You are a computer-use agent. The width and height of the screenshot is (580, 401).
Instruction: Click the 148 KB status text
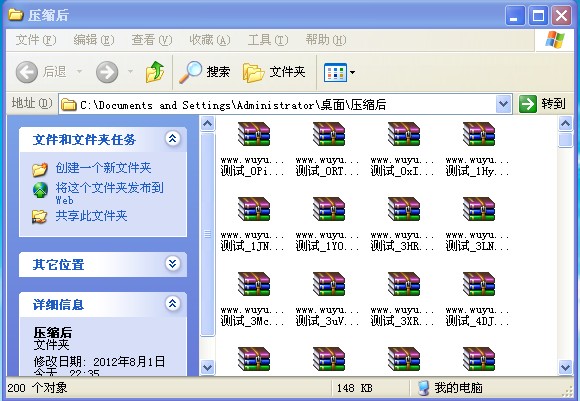(354, 388)
